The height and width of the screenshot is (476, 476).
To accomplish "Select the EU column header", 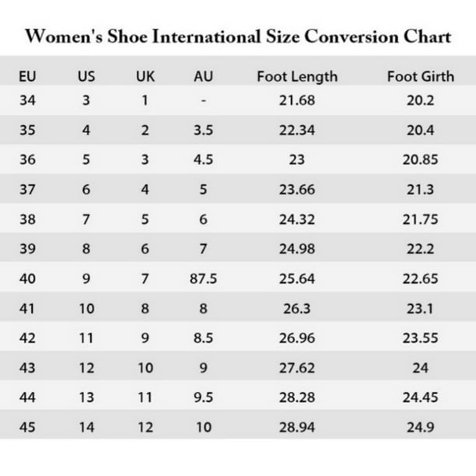I will click(x=27, y=76).
